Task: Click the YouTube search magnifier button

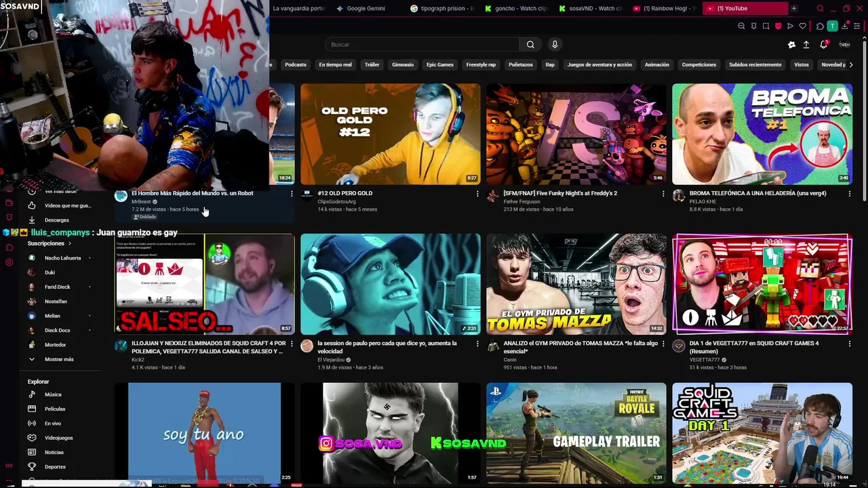Action: [x=530, y=45]
